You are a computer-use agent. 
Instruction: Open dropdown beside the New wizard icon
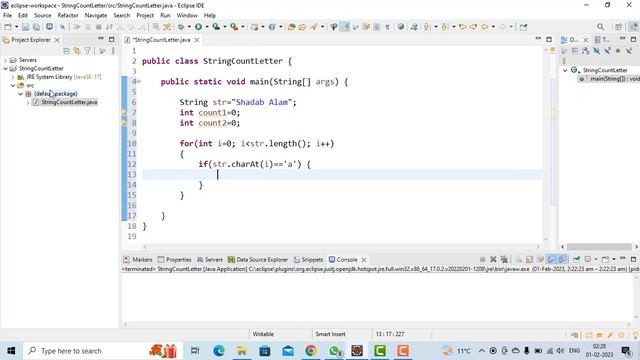pos(16,27)
